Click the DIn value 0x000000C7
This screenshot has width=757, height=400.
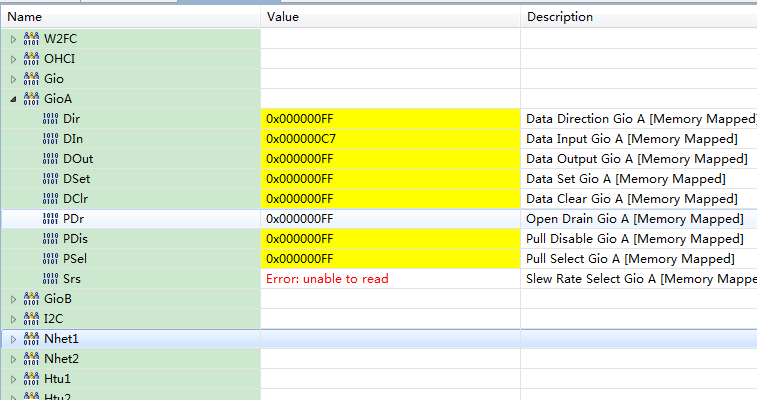click(x=301, y=139)
